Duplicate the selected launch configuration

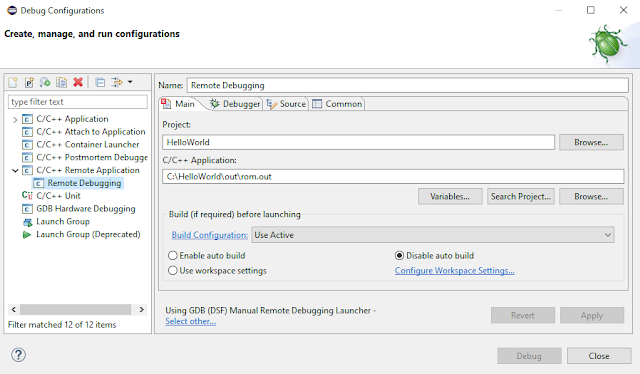61,82
